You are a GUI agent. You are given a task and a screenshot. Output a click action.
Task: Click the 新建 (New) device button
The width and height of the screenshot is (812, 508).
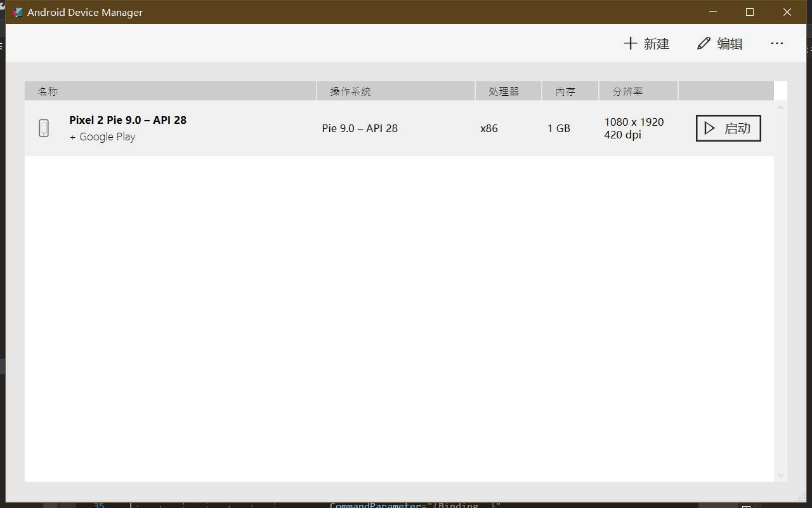click(646, 44)
